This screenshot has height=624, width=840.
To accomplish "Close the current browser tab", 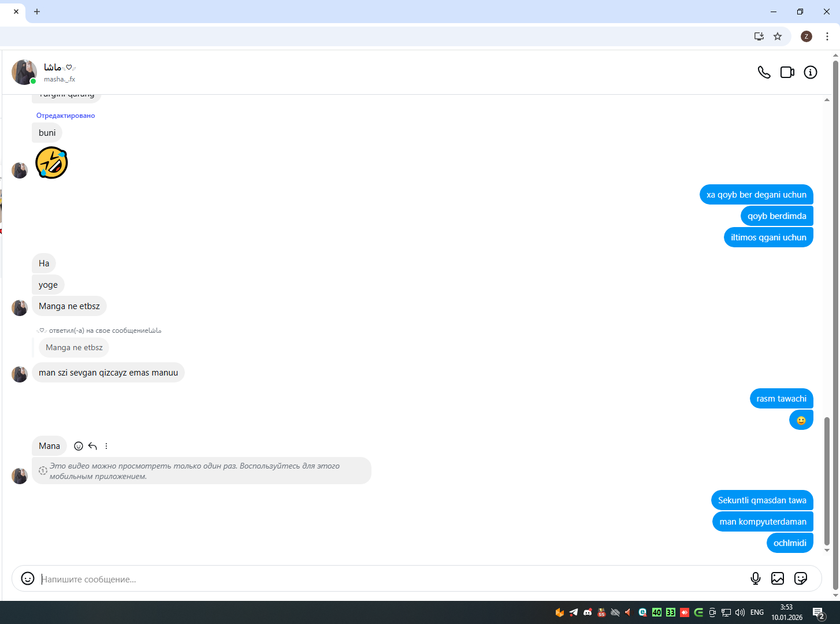I will pos(16,12).
